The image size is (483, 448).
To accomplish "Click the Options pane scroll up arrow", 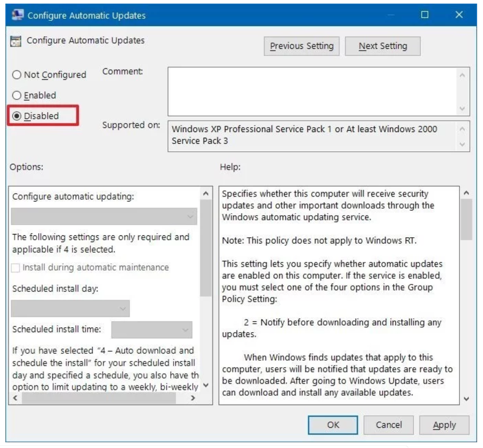I will click(x=206, y=194).
